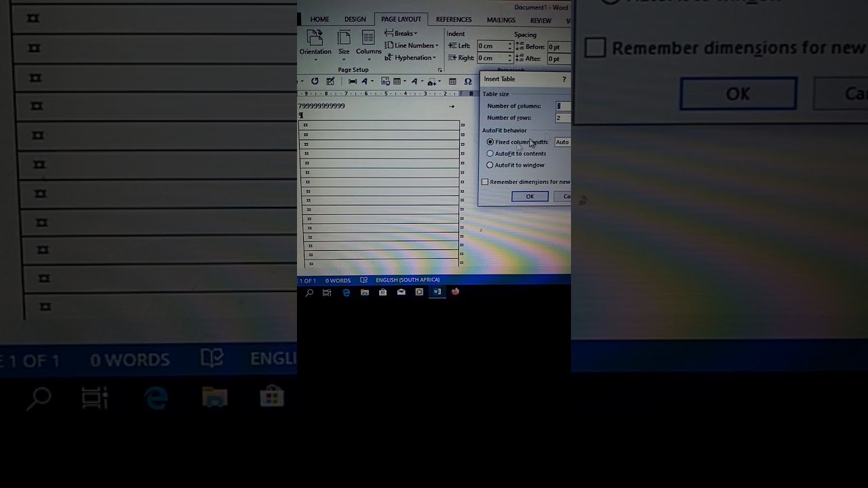The width and height of the screenshot is (868, 488).
Task: Click the proofing book icon in status bar
Action: 364,280
